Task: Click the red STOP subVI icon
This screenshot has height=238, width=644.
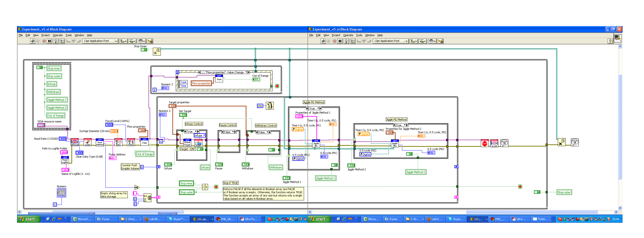Action: point(484,143)
